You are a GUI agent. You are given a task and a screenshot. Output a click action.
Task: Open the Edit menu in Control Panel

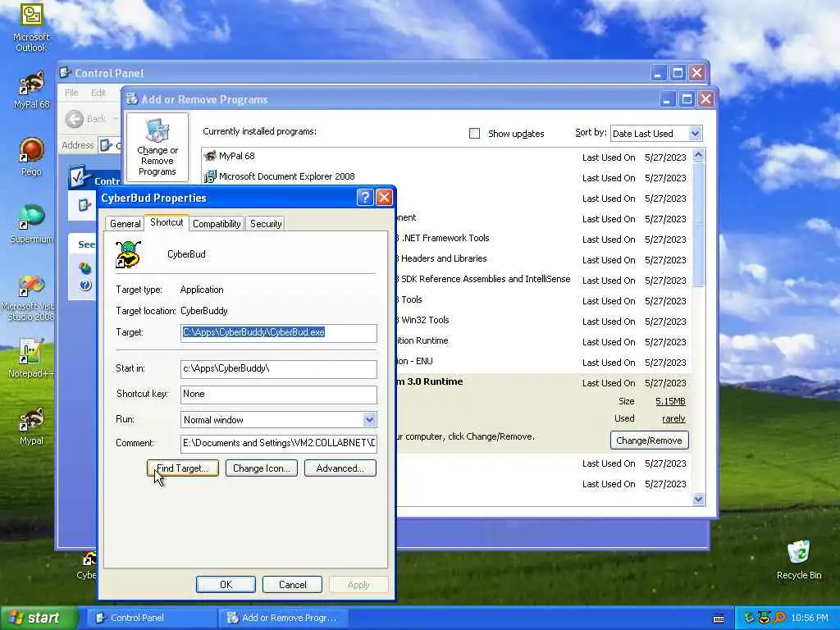(x=98, y=93)
